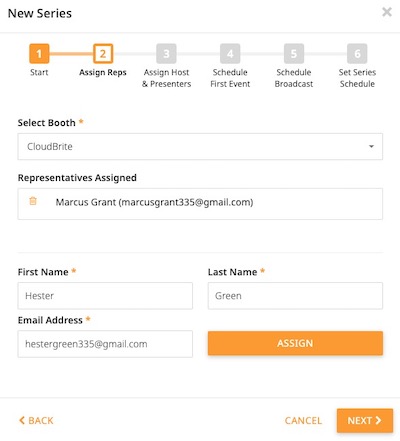Delete Marcus Grant with the trash icon
400x441 pixels.
pyautogui.click(x=33, y=201)
